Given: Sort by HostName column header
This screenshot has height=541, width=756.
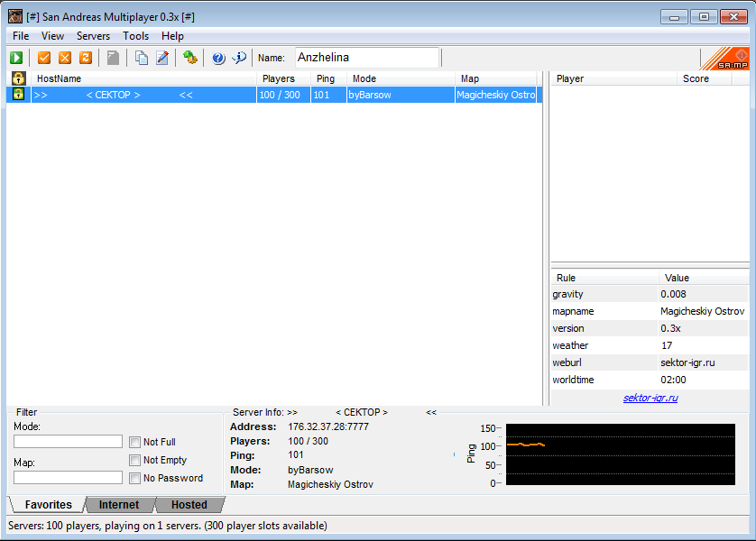Looking at the screenshot, I should [143, 78].
